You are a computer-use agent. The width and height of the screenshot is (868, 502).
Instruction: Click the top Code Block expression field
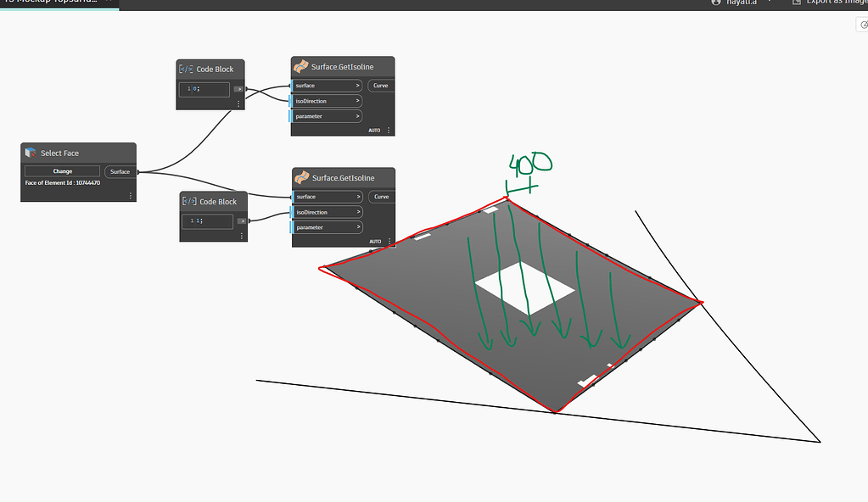(204, 89)
